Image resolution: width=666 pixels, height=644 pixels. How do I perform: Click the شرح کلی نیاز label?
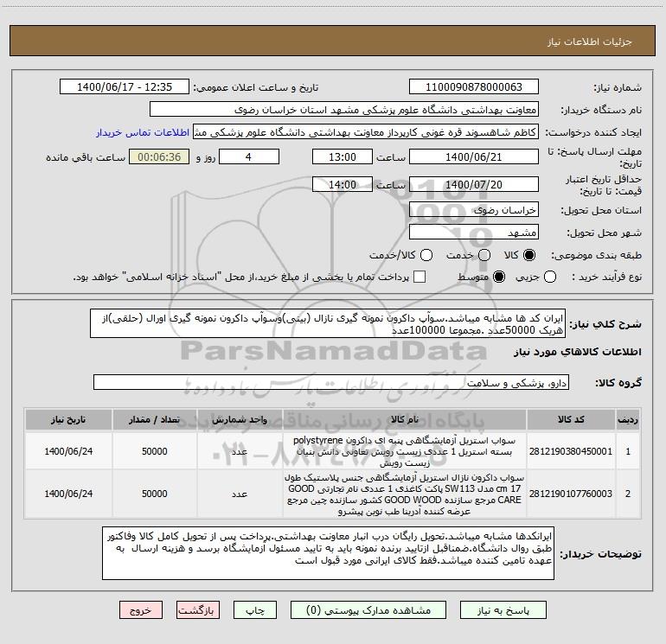coord(605,324)
